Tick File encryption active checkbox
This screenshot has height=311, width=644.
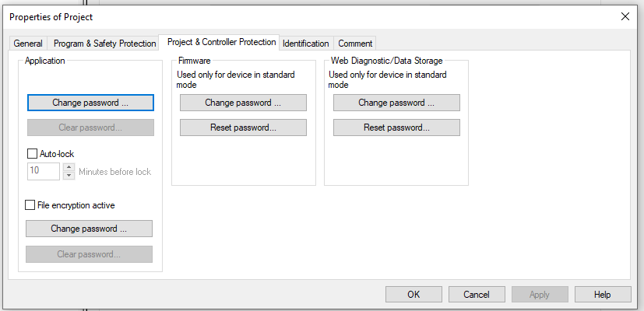tap(31, 205)
